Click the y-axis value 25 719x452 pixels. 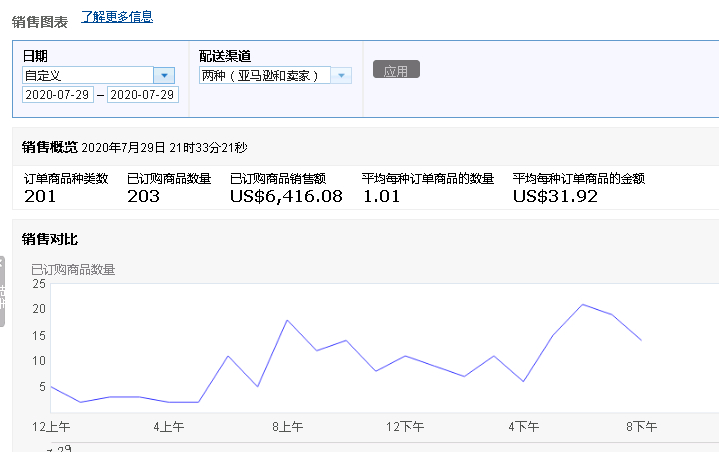coord(39,284)
